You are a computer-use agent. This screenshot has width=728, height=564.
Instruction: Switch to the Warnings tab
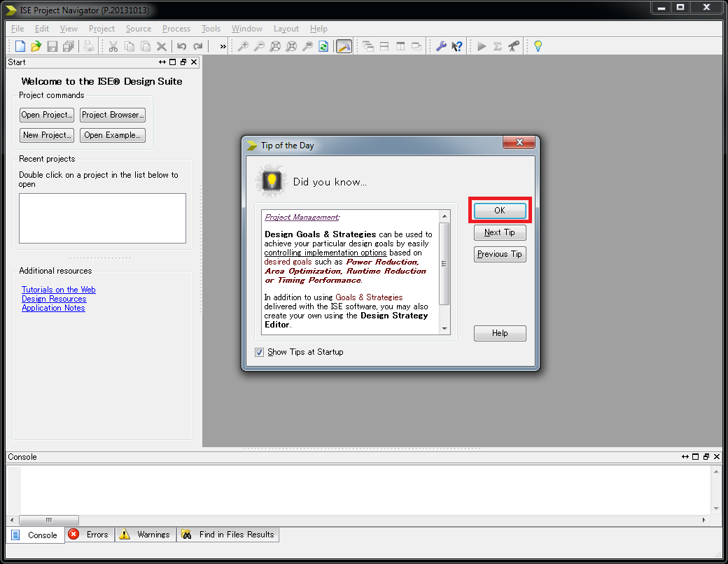click(146, 535)
